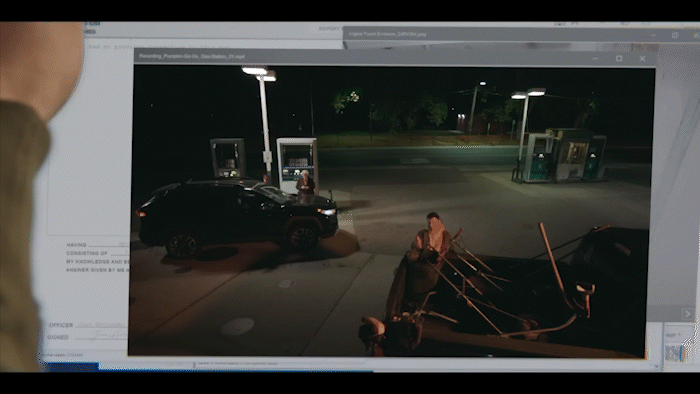This screenshot has height=394, width=700.
Task: Minimize the evidence jpeg image window behind
Action: pos(653,35)
